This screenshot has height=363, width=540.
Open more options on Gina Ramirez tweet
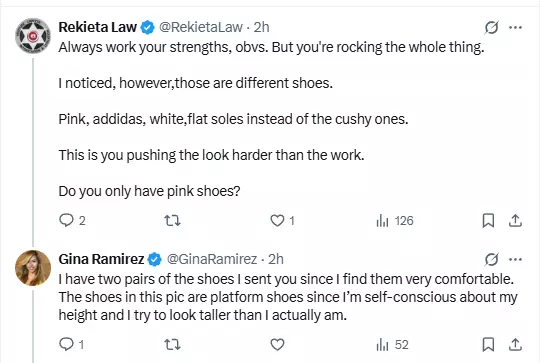515,259
